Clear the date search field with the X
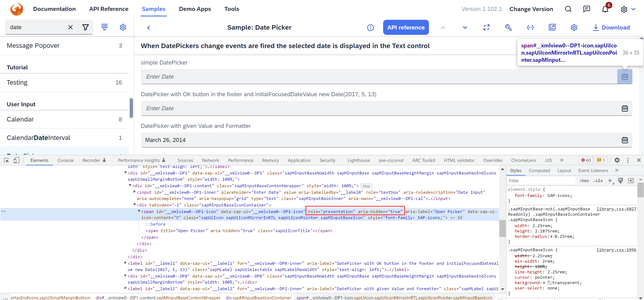Screen dimensions: 644x300 click(70, 27)
